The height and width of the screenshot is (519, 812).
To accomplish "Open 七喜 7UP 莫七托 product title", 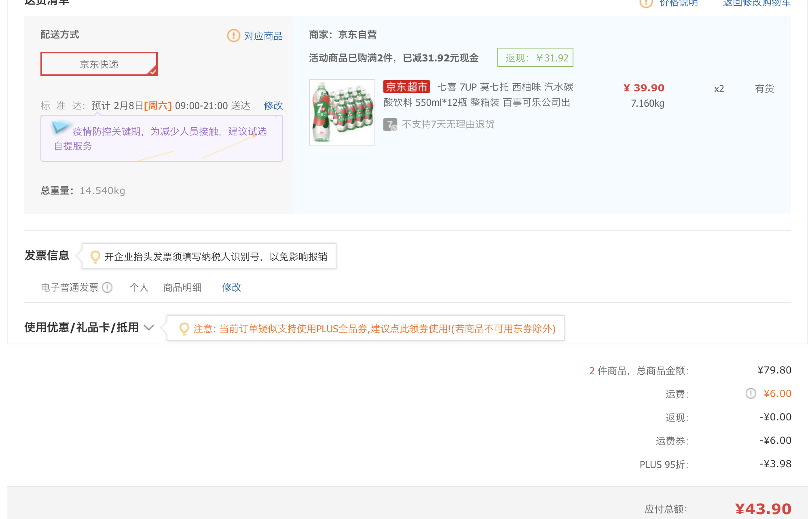I will (x=478, y=95).
